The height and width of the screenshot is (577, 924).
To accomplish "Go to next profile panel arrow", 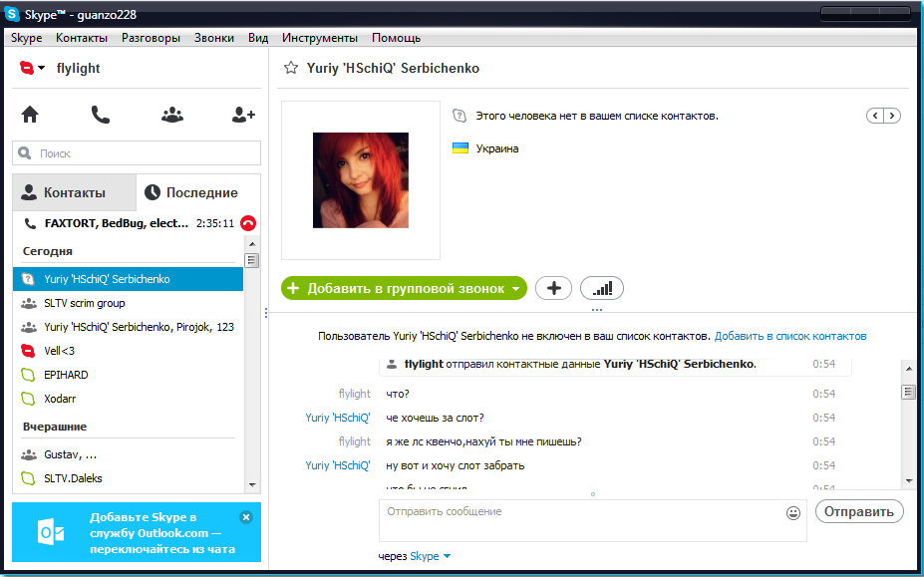I will (x=892, y=116).
